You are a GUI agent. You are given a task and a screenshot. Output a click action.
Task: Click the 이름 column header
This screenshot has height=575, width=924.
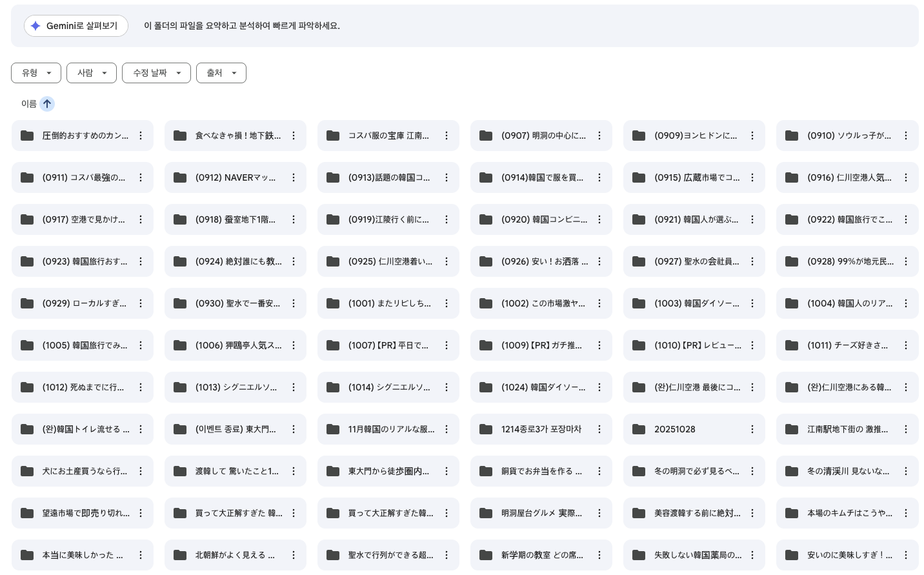click(x=29, y=104)
